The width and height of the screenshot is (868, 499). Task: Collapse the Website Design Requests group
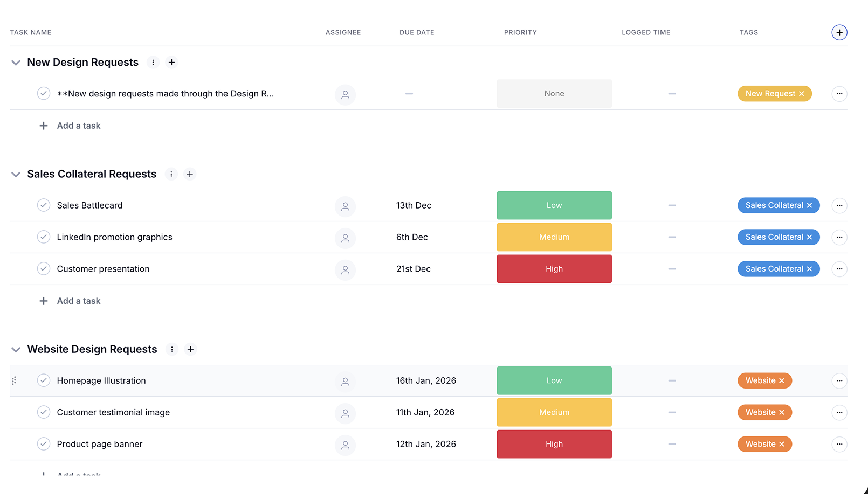pyautogui.click(x=16, y=349)
